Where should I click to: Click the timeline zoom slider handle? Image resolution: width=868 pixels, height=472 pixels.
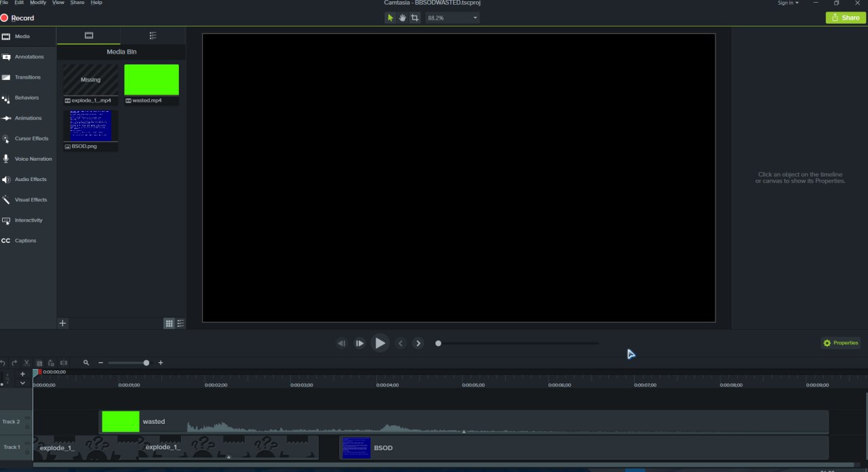pyautogui.click(x=146, y=363)
